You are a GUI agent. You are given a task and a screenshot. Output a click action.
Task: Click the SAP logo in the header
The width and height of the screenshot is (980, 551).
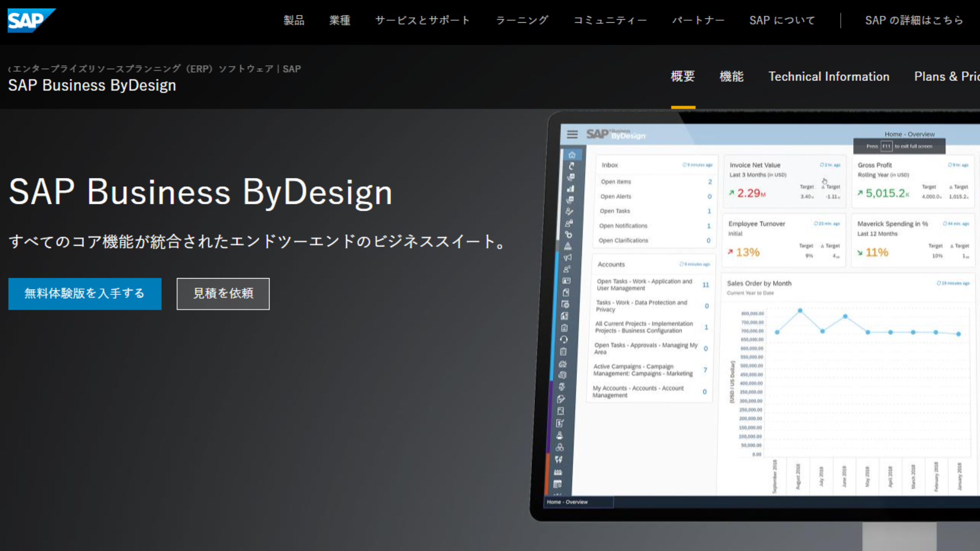tap(31, 20)
